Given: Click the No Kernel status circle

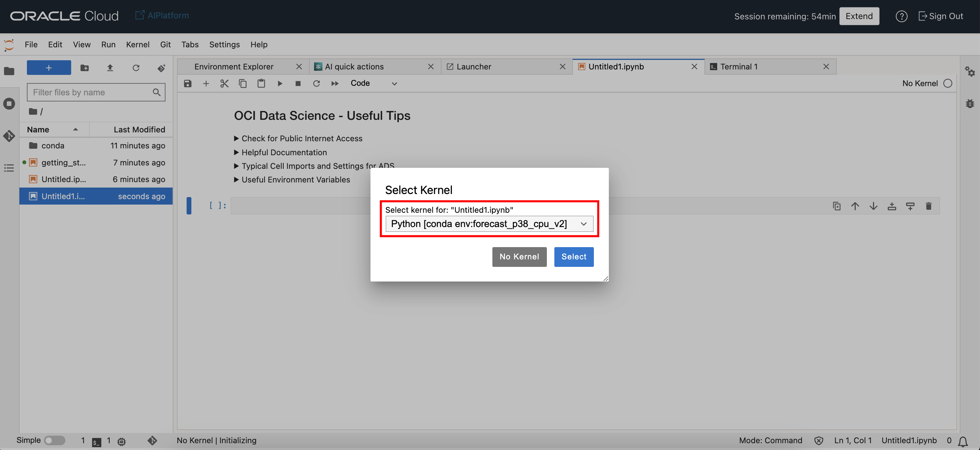Looking at the screenshot, I should (948, 83).
